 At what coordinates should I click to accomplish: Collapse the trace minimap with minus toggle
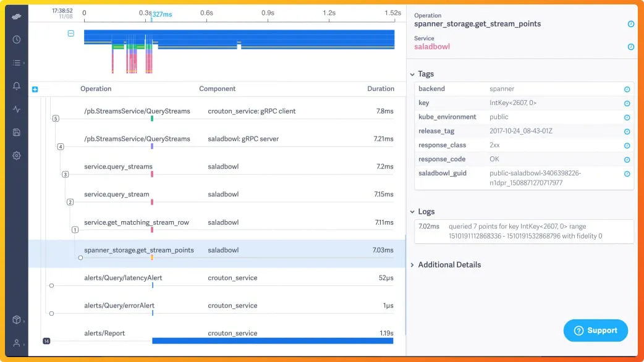[71, 33]
